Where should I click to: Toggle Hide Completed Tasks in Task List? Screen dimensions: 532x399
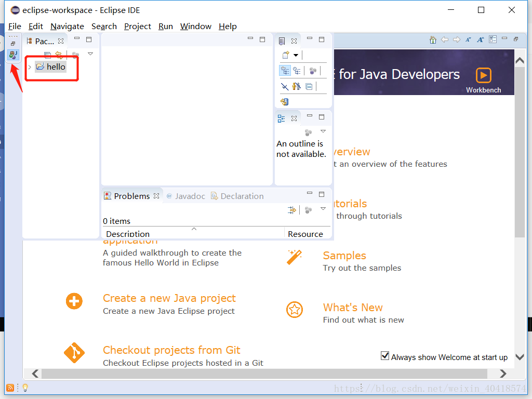tap(285, 87)
